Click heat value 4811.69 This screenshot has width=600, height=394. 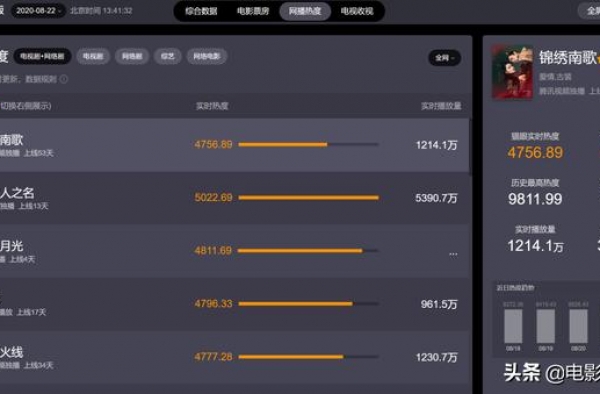click(213, 251)
